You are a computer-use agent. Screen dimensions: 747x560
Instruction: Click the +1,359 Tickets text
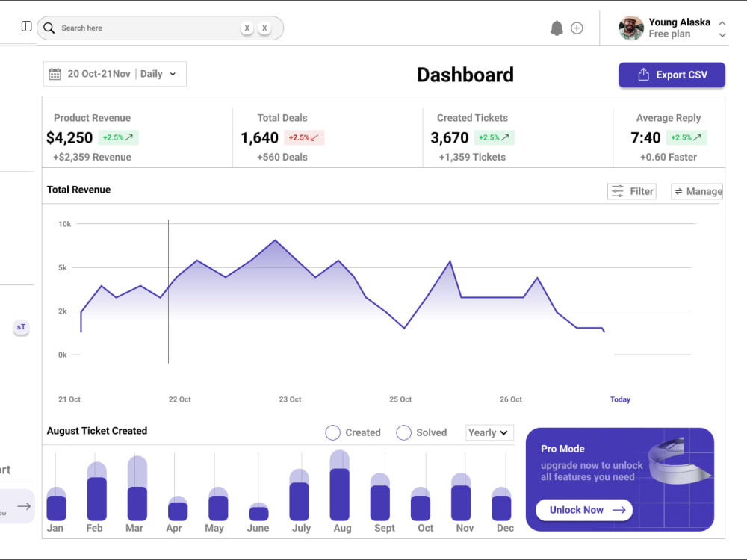(x=472, y=157)
